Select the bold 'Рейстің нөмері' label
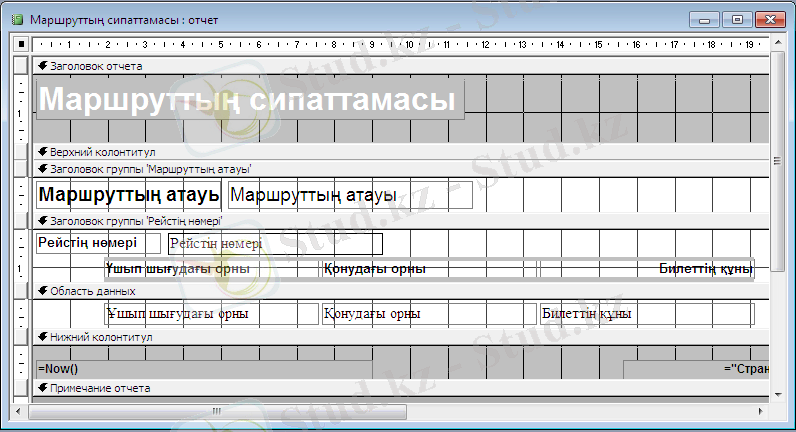 coord(98,243)
